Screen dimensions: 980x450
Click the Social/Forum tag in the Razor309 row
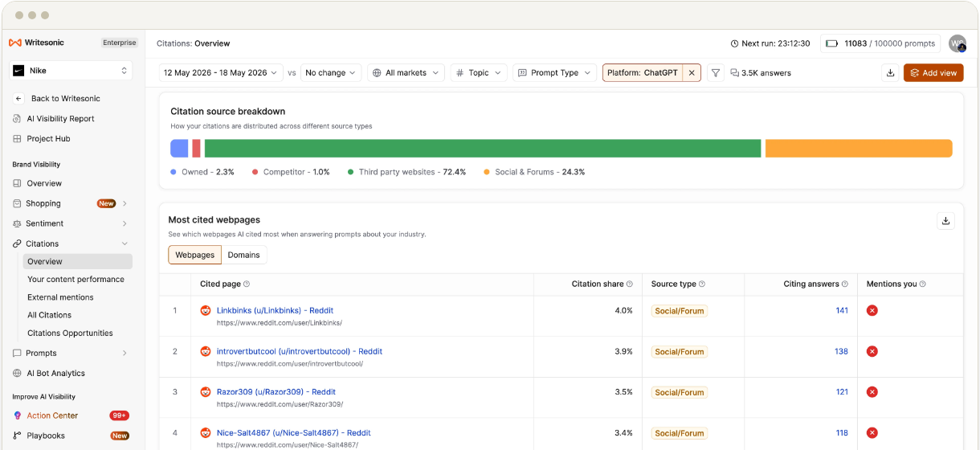[x=680, y=392]
